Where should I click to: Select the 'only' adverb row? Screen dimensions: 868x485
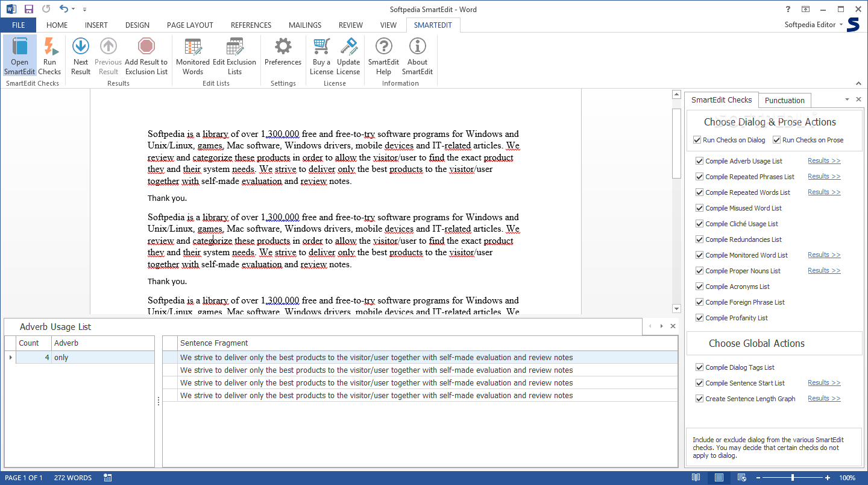[80, 357]
